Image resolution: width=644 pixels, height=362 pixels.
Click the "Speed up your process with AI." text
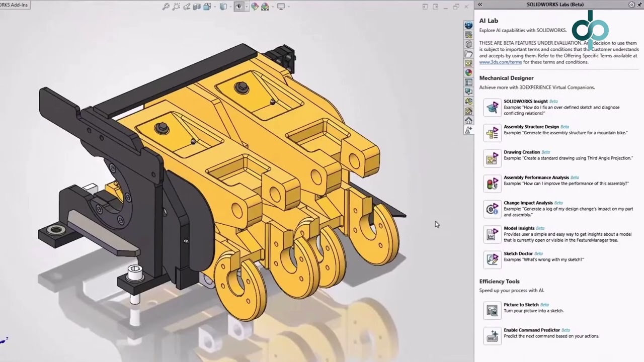(511, 290)
